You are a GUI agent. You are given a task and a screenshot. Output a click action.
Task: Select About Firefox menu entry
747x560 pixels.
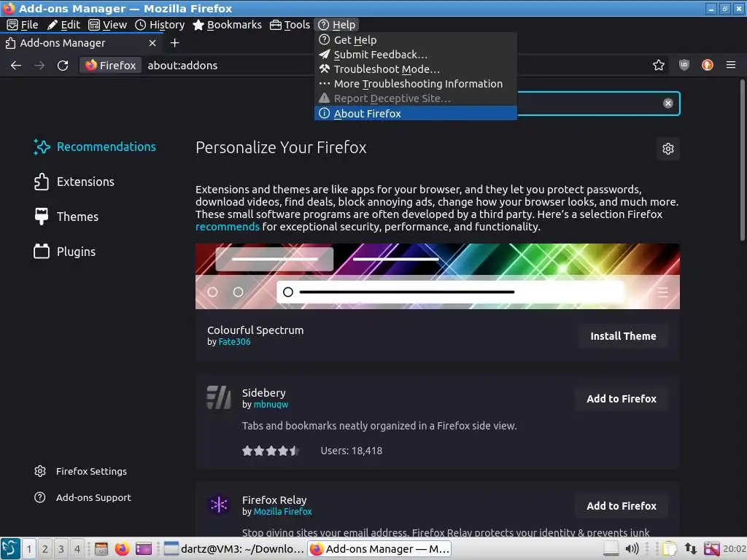tap(415, 113)
